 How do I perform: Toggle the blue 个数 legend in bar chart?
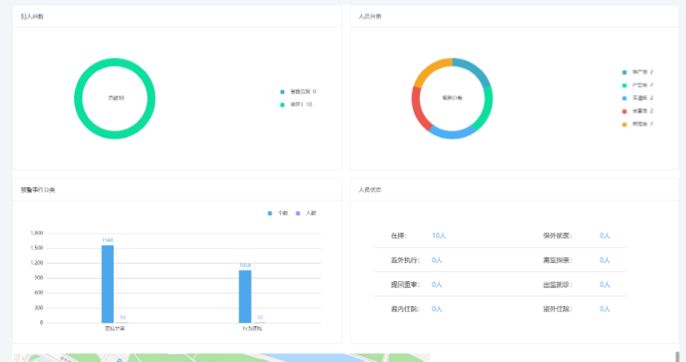tap(278, 213)
